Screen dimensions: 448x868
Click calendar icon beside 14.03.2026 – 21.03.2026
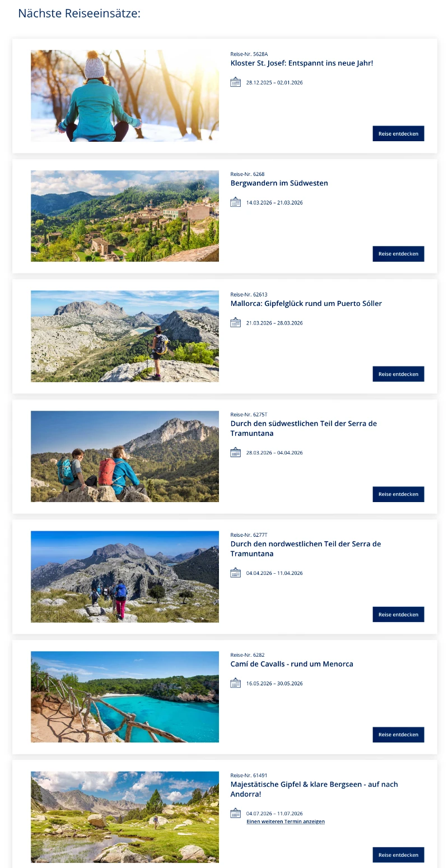coord(235,202)
